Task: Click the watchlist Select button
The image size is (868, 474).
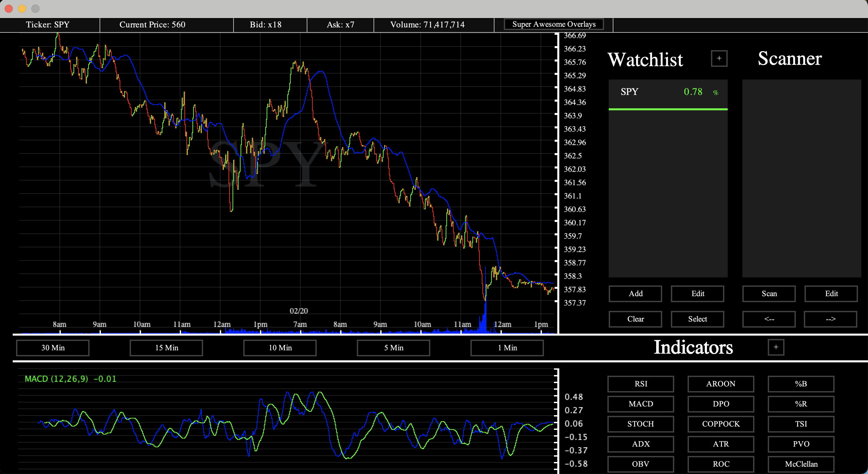Action: click(x=697, y=319)
